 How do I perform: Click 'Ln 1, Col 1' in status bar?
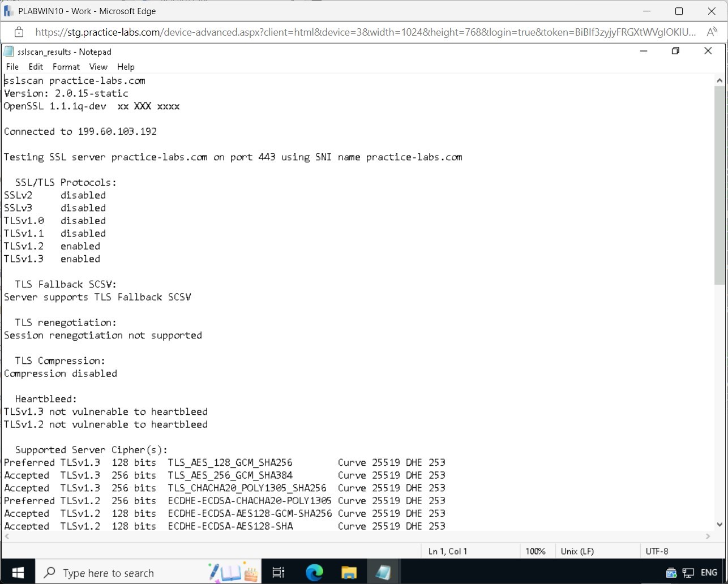(x=448, y=551)
